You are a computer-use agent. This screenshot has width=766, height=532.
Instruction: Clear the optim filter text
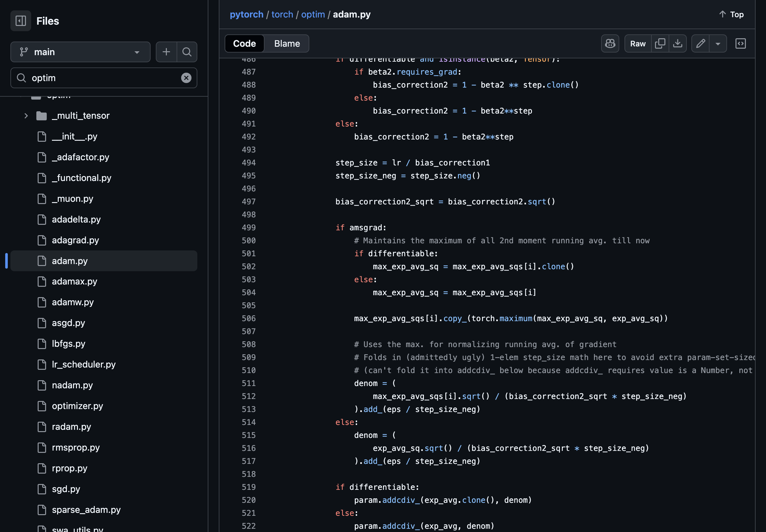click(x=186, y=78)
